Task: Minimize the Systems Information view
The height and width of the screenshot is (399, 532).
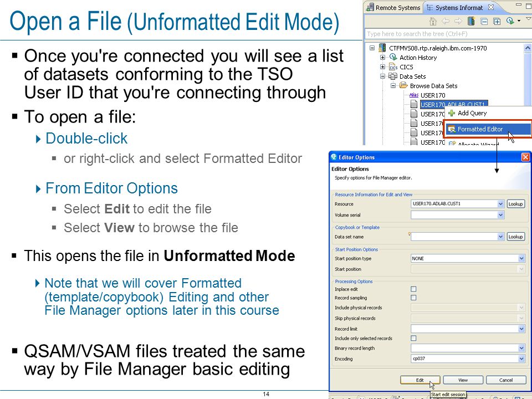Action: pyautogui.click(x=519, y=5)
